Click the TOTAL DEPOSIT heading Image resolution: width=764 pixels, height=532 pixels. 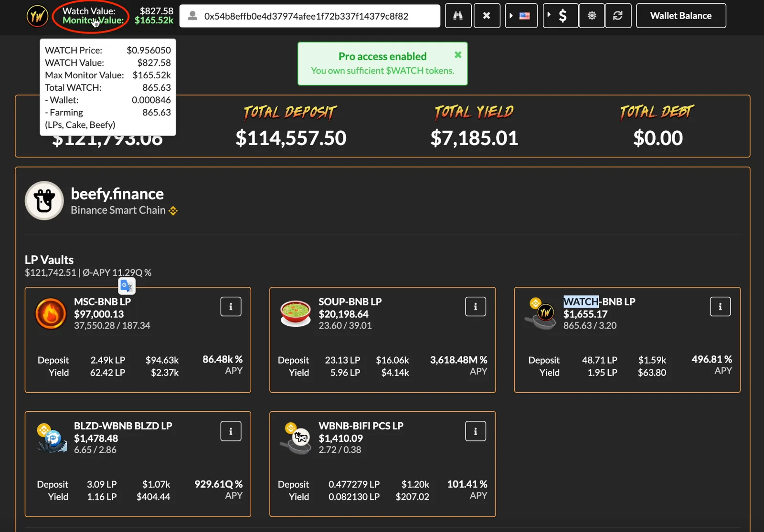[x=290, y=112]
